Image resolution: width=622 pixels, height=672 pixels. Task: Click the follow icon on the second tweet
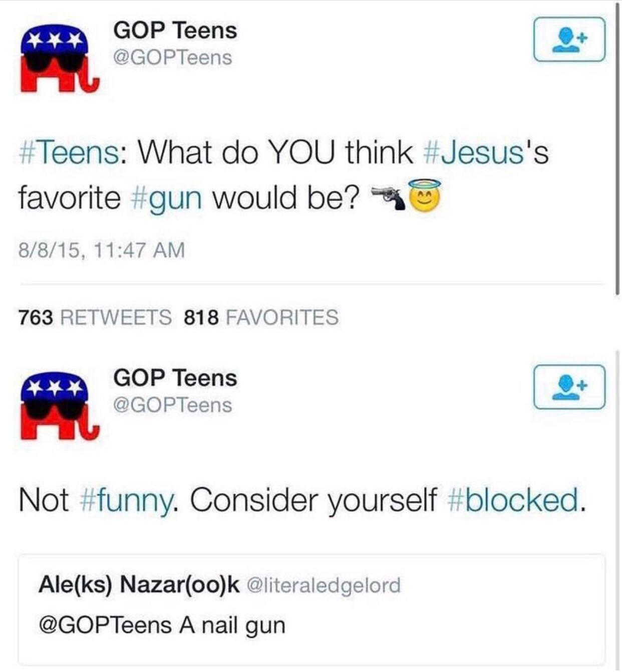pyautogui.click(x=569, y=387)
